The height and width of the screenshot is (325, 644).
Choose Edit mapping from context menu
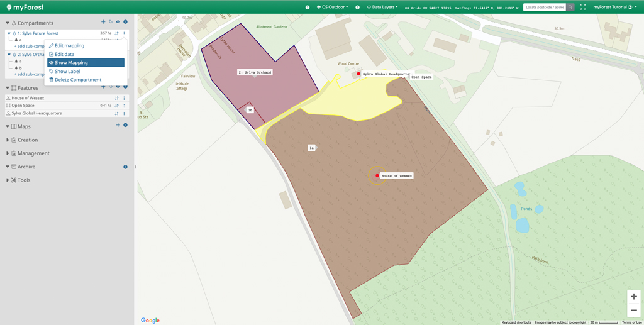(x=69, y=46)
